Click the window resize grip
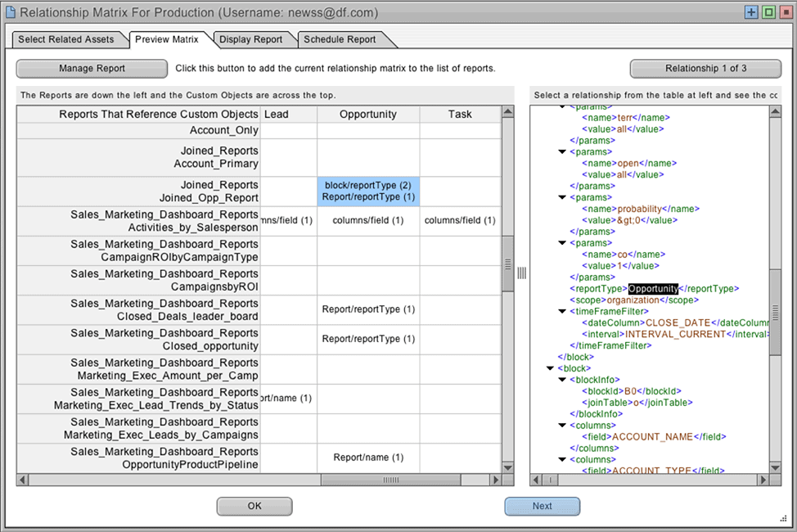 tap(783, 518)
